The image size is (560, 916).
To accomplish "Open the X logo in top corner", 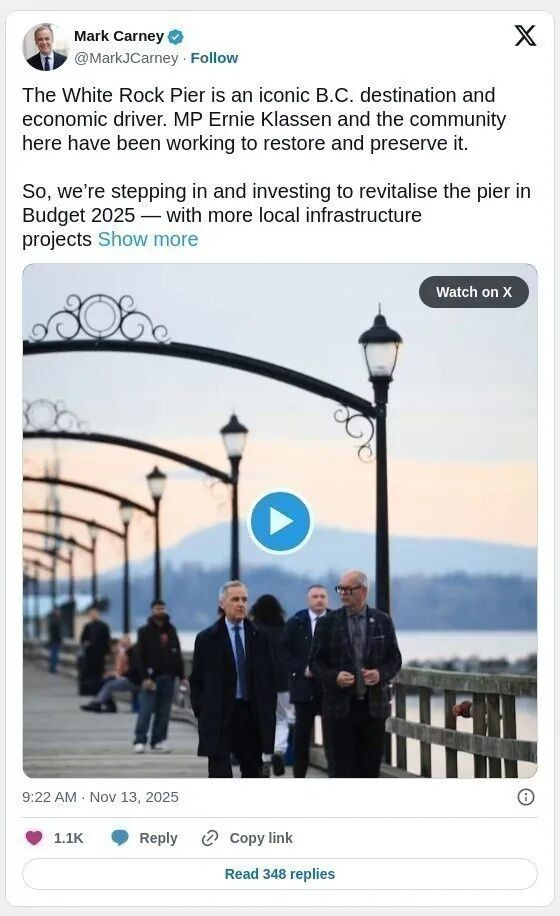I will [525, 36].
